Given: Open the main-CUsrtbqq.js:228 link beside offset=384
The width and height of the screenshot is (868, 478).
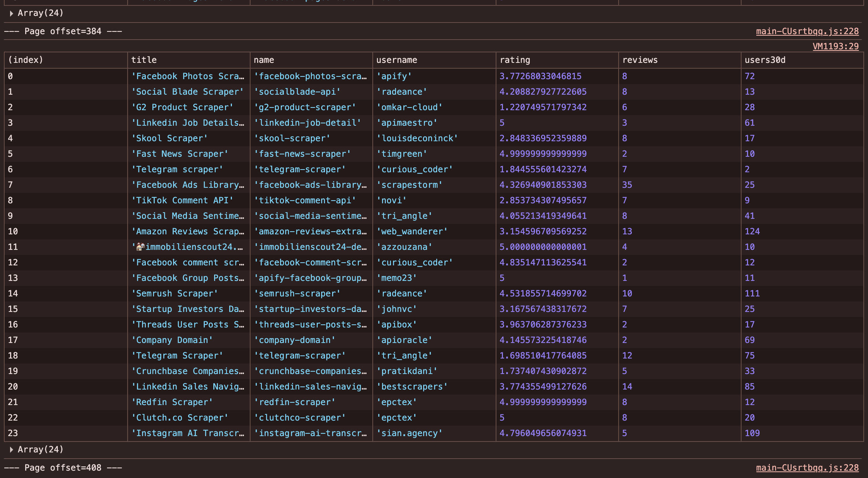Looking at the screenshot, I should (x=807, y=31).
